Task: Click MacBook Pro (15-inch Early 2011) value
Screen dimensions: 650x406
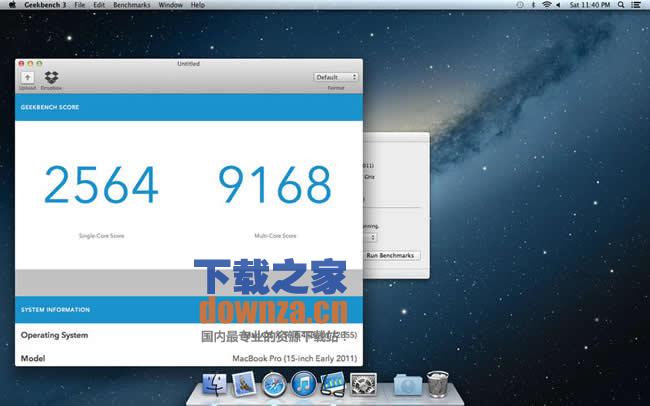Action: click(x=295, y=358)
